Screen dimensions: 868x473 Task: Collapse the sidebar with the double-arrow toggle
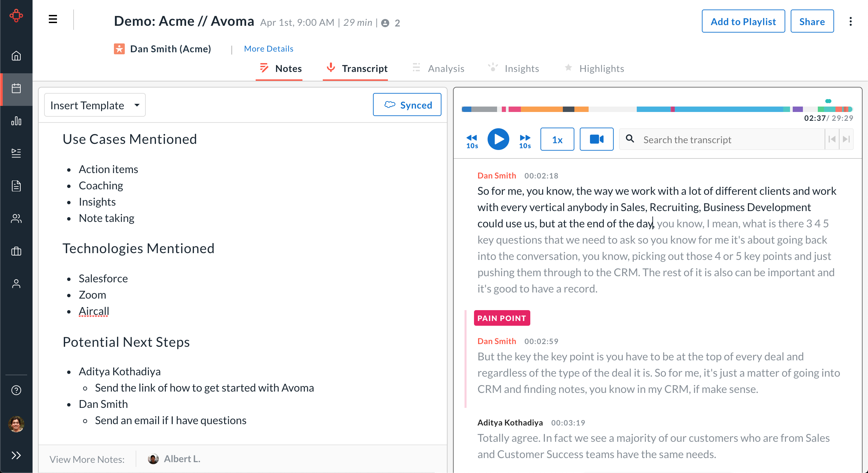(x=16, y=455)
